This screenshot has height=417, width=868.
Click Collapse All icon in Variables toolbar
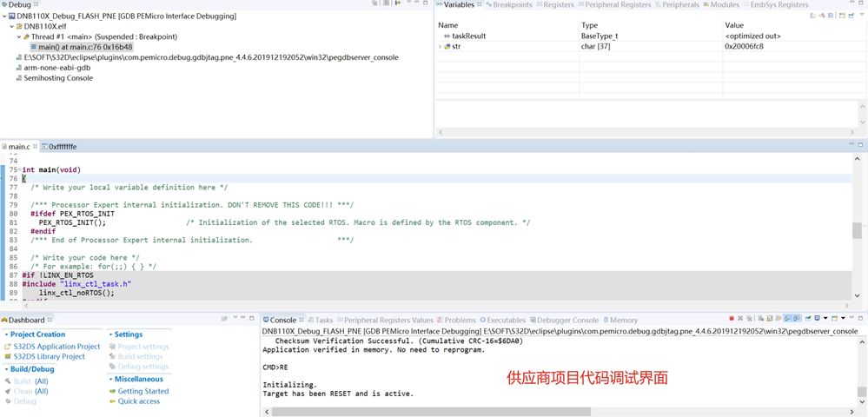(x=831, y=16)
